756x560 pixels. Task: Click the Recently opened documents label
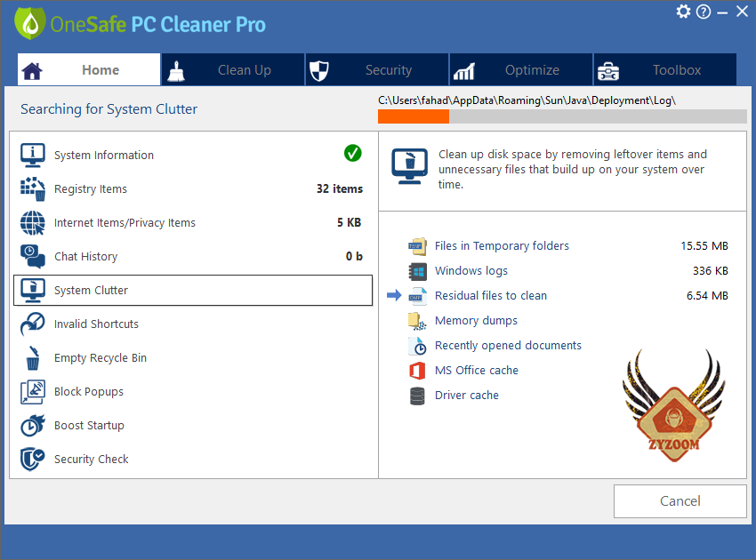[508, 346]
